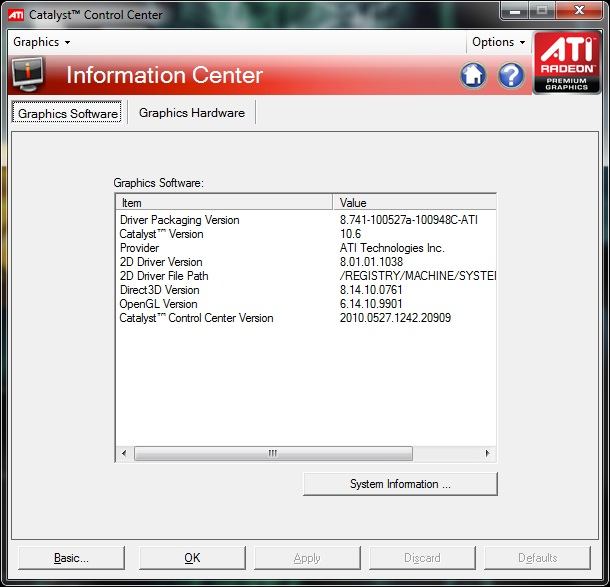Click the ATI title bar icon

click(16, 15)
